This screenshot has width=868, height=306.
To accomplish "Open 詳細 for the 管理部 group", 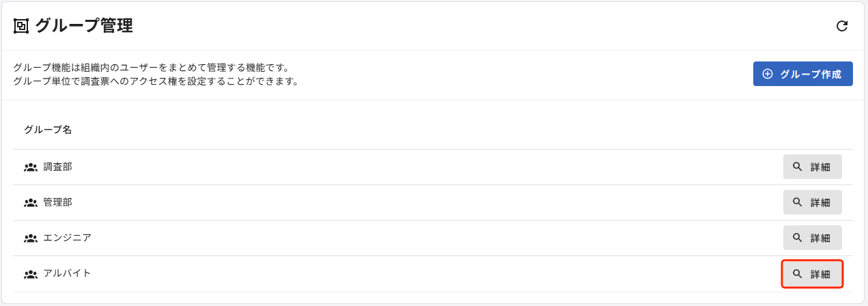I will (812, 202).
